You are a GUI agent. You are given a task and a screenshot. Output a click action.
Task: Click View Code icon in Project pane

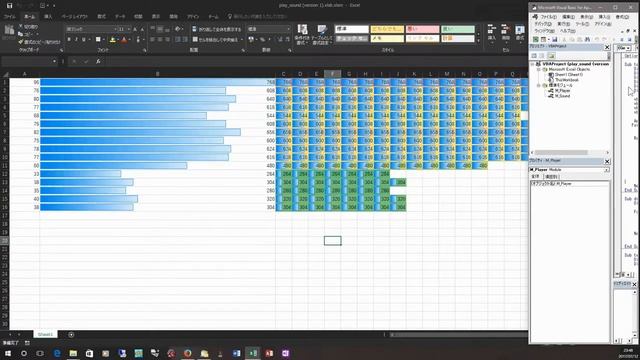(x=534, y=56)
